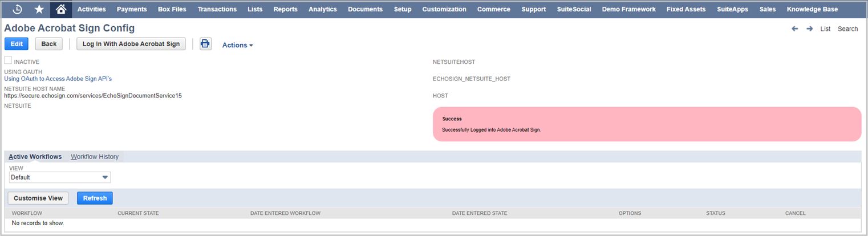
Task: Click the Current State column header
Action: 138,213
